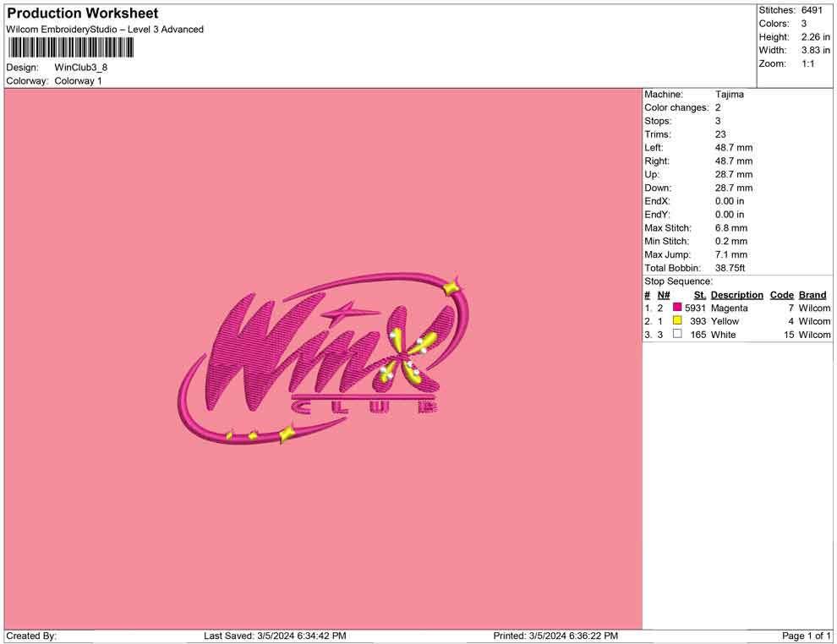The height and width of the screenshot is (644, 837).
Task: Click the Yellow color swatch in stop sequence
Action: [677, 320]
